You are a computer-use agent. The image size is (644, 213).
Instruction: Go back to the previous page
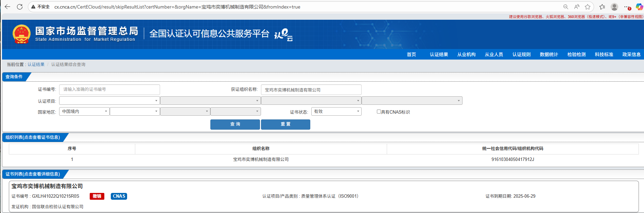pos(7,7)
